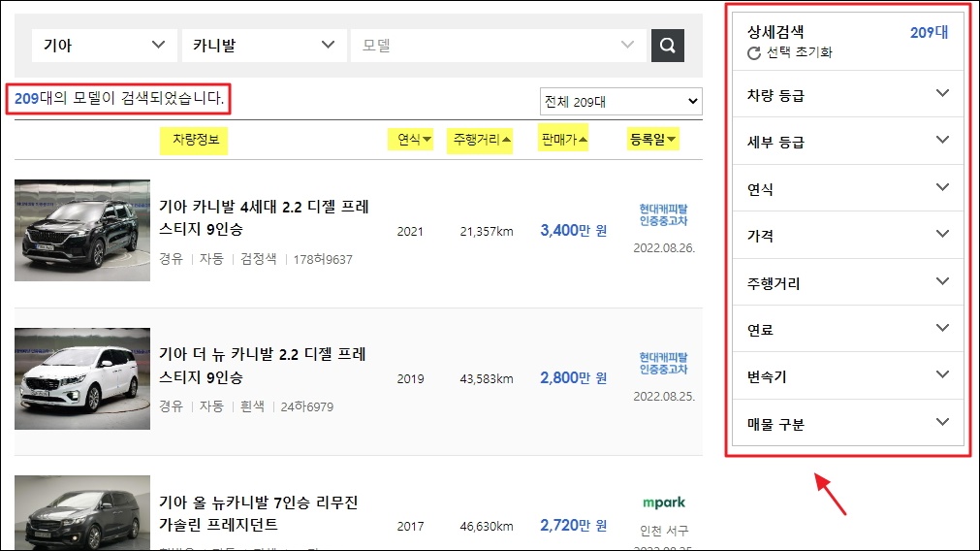The image size is (980, 551).
Task: Open the black Carnival 4세대 car thumbnail
Action: tap(82, 230)
